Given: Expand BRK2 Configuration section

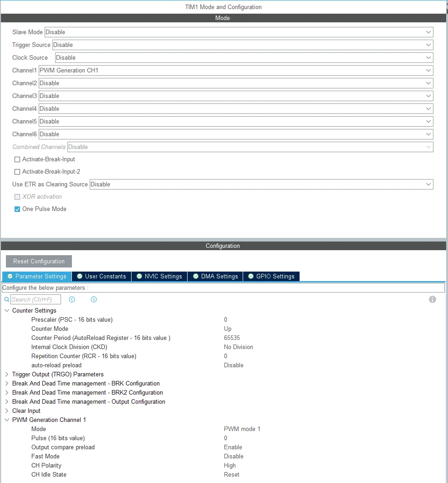Looking at the screenshot, I should [x=7, y=392].
